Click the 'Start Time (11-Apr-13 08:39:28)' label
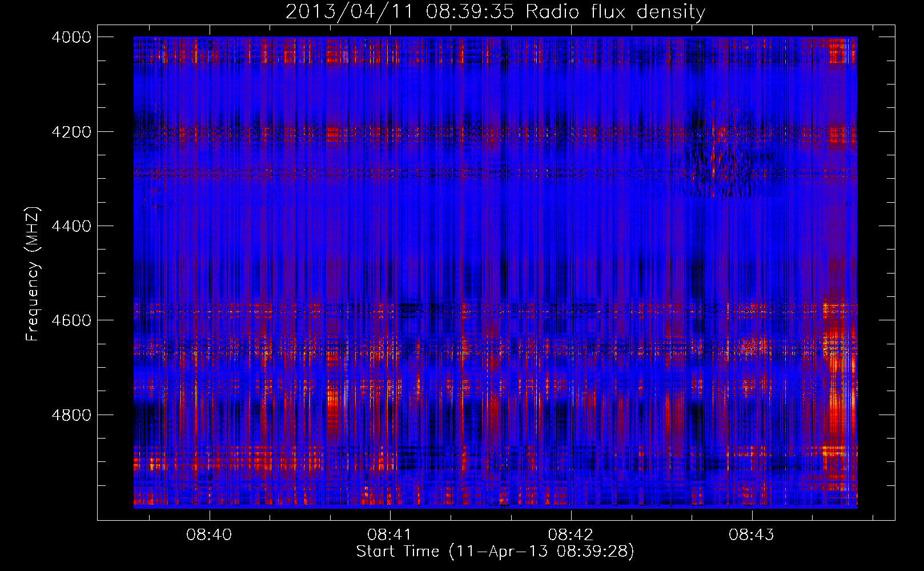 (x=495, y=552)
